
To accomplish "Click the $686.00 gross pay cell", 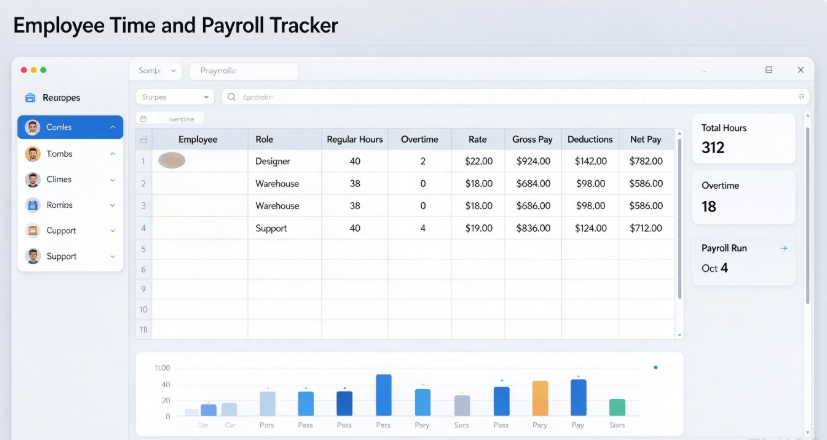I will pos(533,206).
